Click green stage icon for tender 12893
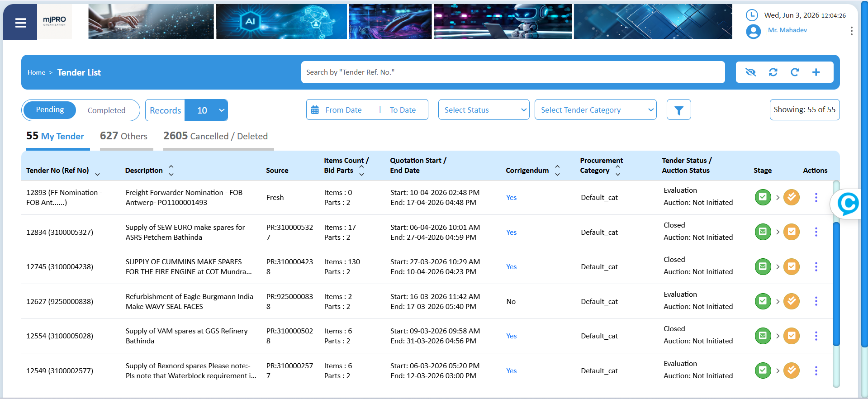This screenshot has width=868, height=399. coord(763,197)
